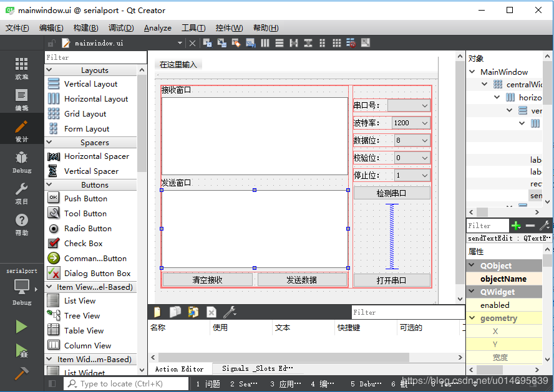This screenshot has height=392, width=554.
Task: Click the Build hammer icon
Action: coord(21,373)
